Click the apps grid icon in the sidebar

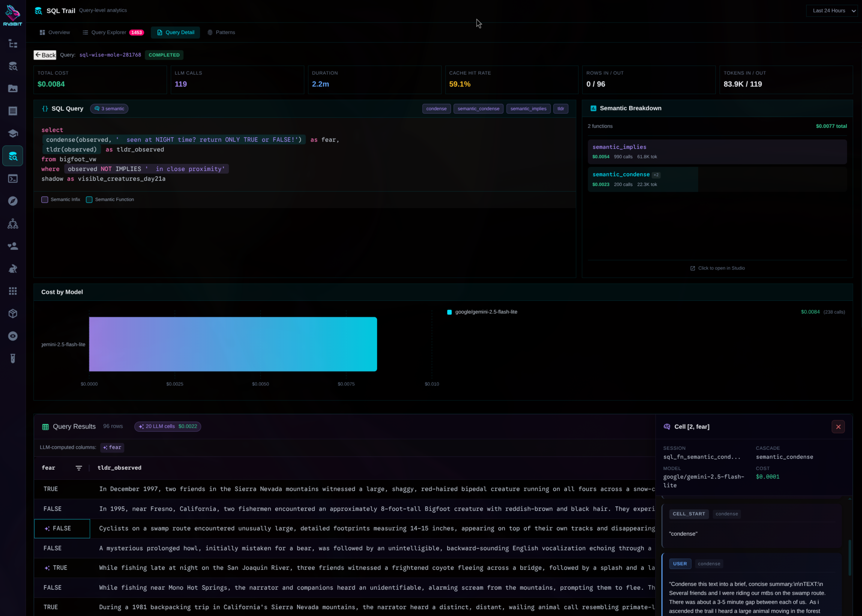click(12, 291)
